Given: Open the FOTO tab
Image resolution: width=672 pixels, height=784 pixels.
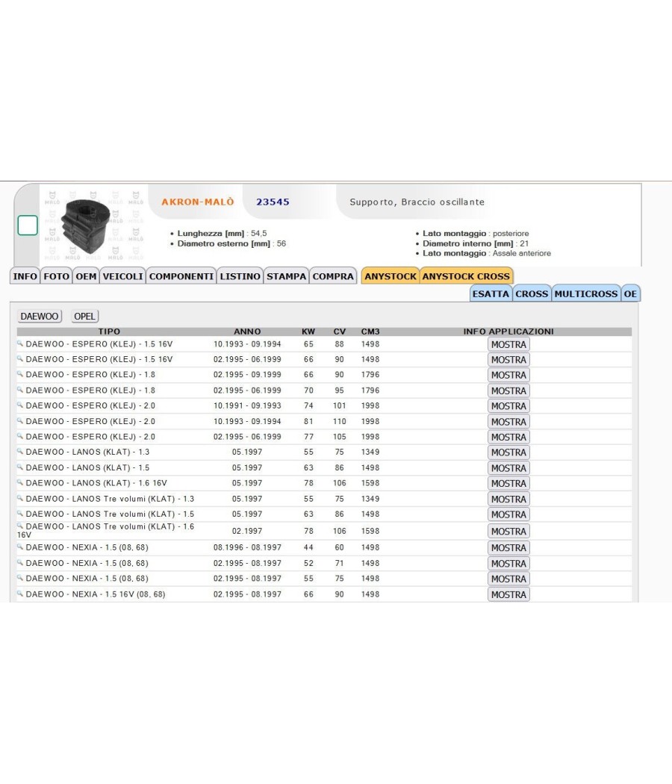Looking at the screenshot, I should pyautogui.click(x=56, y=276).
